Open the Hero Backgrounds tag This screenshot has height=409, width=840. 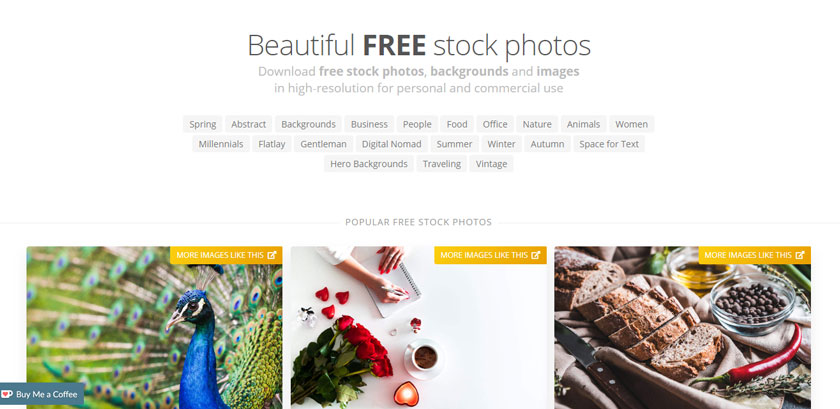tap(369, 163)
